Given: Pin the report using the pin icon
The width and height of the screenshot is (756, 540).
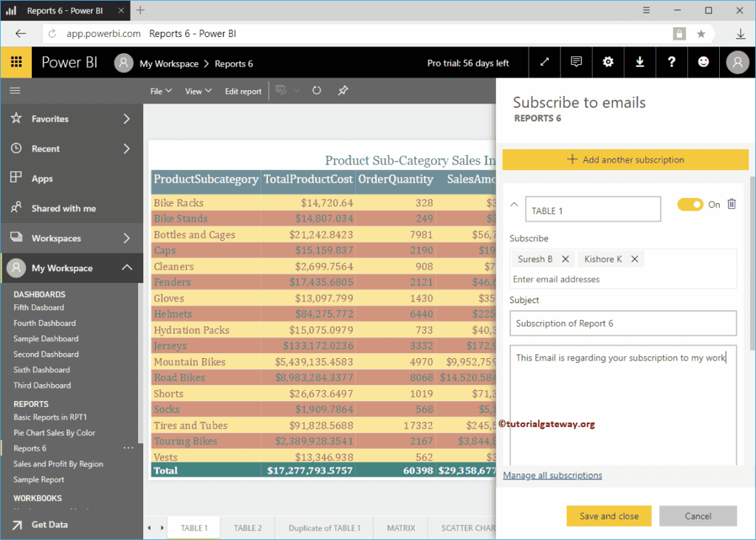Looking at the screenshot, I should pos(343,91).
